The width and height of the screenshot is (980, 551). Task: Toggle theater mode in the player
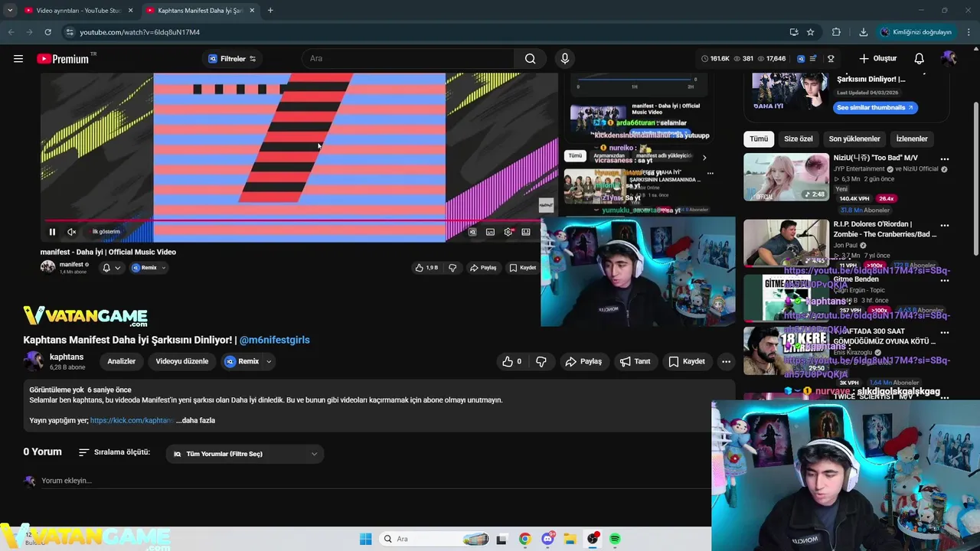point(526,232)
